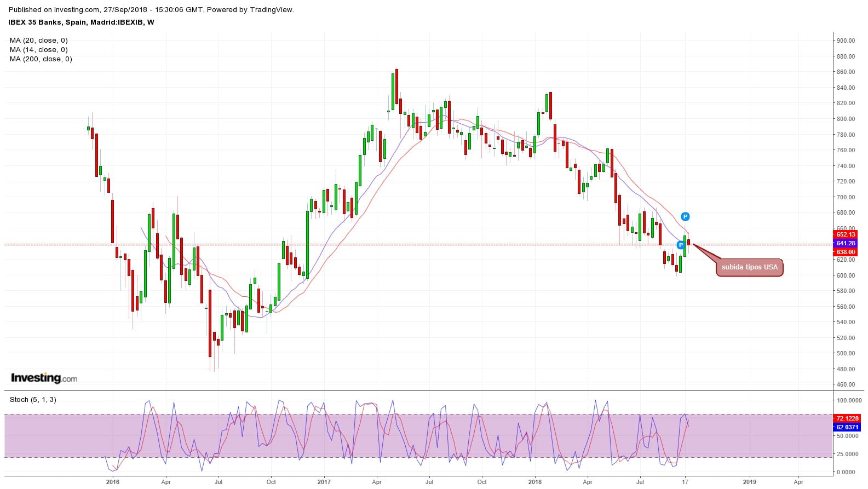Viewport: 868px width, 489px height.
Task: Click the 2018 label on the time axis
Action: (535, 482)
